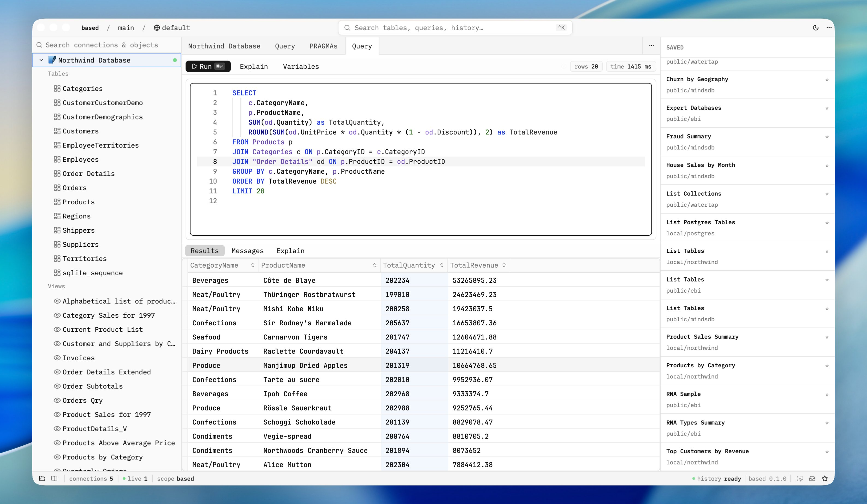867x504 pixels.
Task: Open the Explain results tab
Action: pos(290,251)
